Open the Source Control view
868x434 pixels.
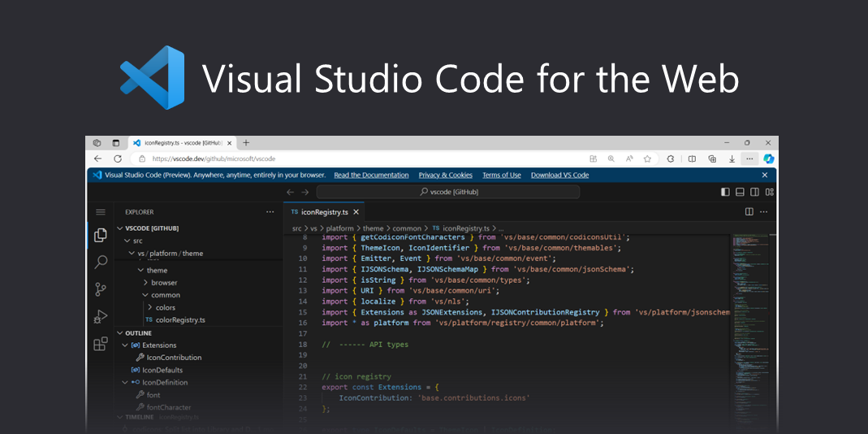click(x=101, y=289)
